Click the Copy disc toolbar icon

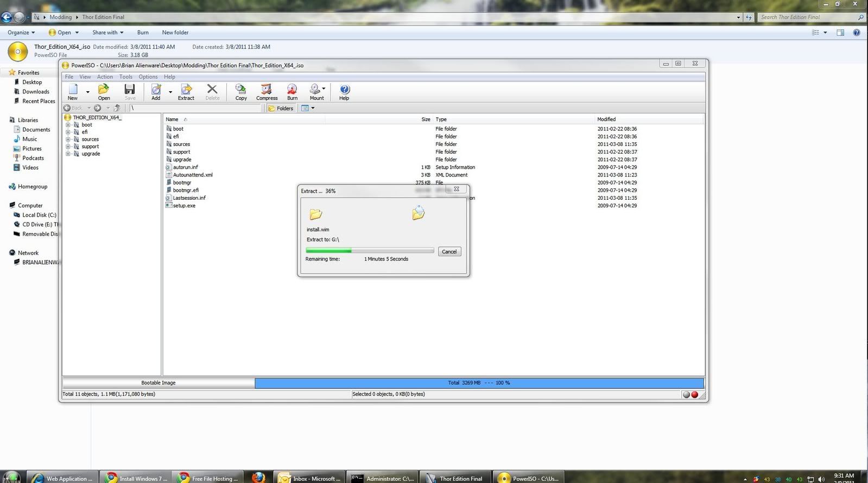point(241,91)
